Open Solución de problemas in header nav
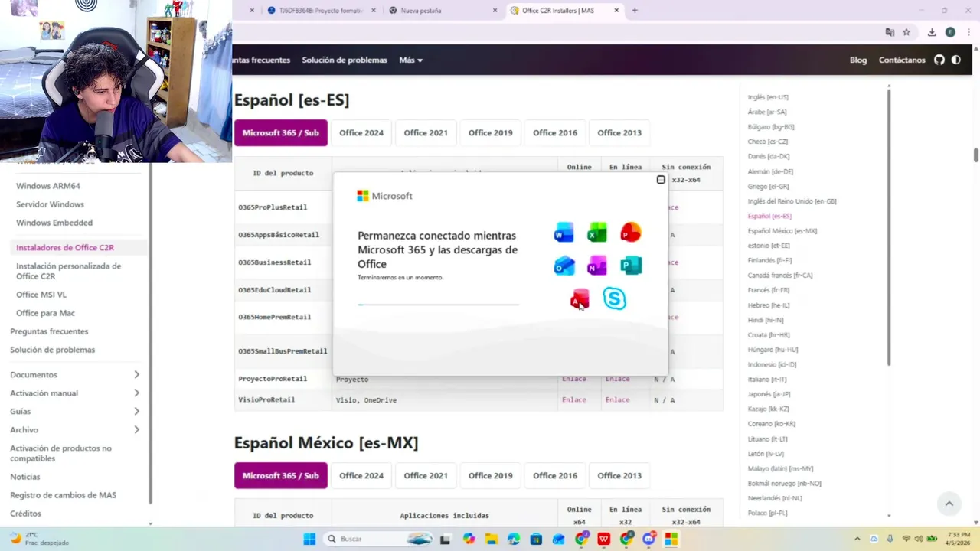980x551 pixels. [345, 60]
